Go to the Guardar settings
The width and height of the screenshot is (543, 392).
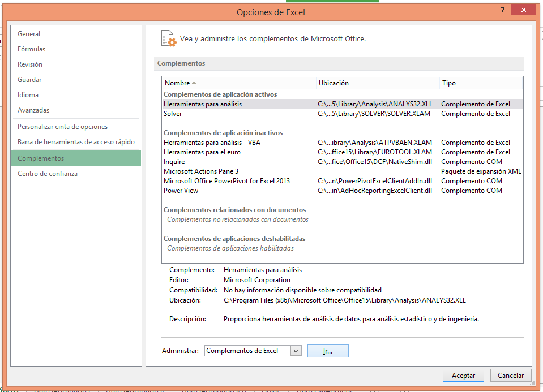(x=29, y=80)
